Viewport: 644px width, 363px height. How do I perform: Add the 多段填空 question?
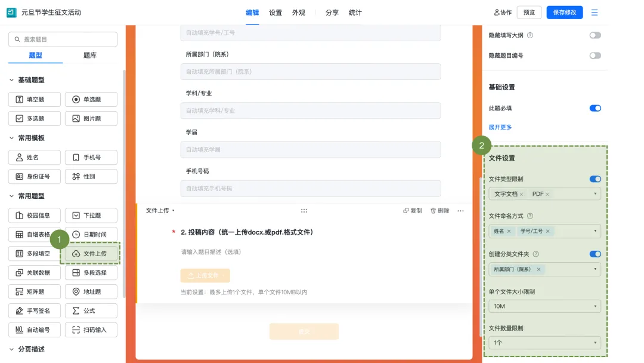coord(35,254)
